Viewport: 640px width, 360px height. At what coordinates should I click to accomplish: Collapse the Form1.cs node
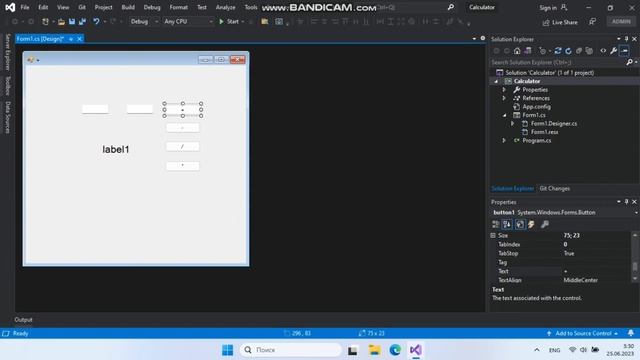pos(504,115)
